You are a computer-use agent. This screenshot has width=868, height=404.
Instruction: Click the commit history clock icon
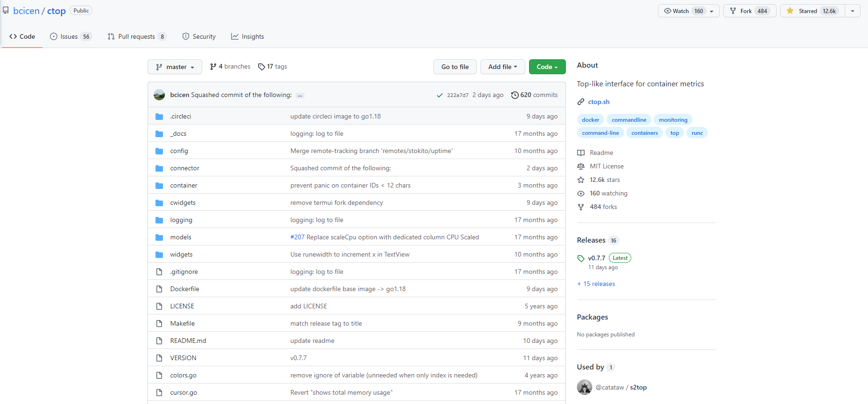515,95
